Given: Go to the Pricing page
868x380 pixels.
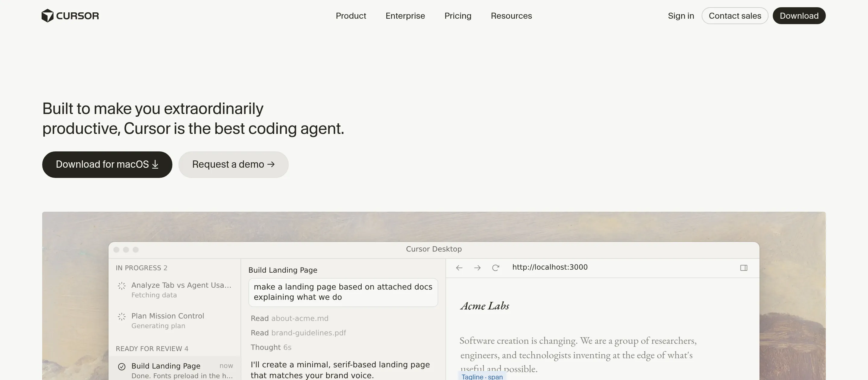Looking at the screenshot, I should coord(458,16).
